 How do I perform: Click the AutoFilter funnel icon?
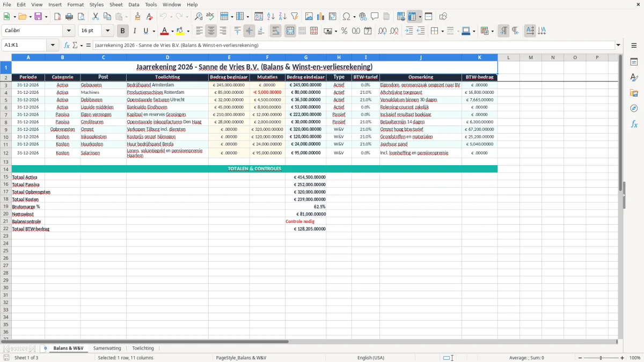point(295,17)
